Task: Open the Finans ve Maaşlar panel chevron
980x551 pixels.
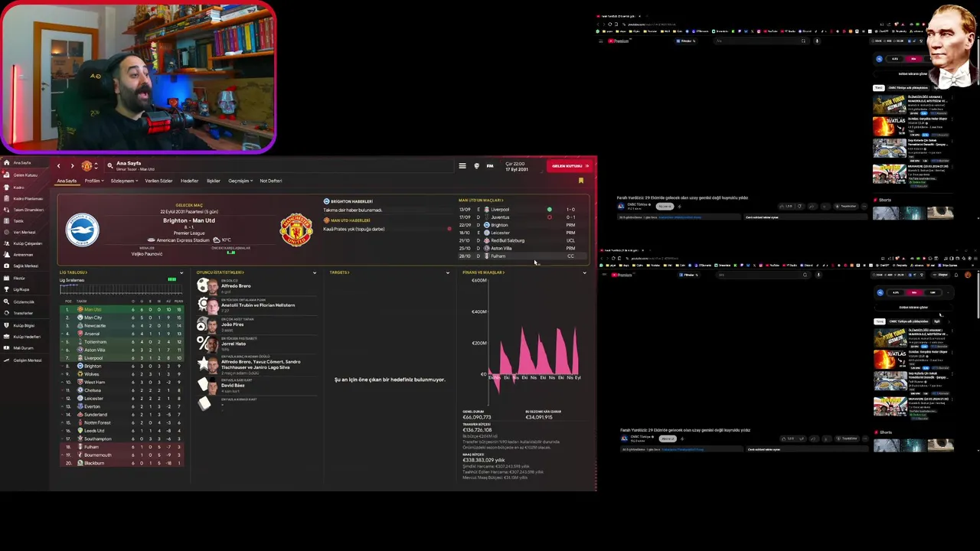Action: (x=584, y=272)
